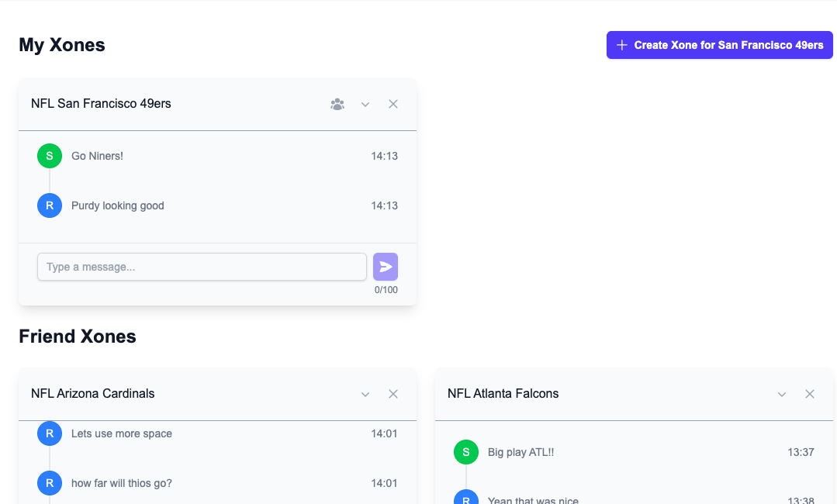Close the NFL Arizona Cardinals xone
This screenshot has width=837, height=504.
coord(393,394)
